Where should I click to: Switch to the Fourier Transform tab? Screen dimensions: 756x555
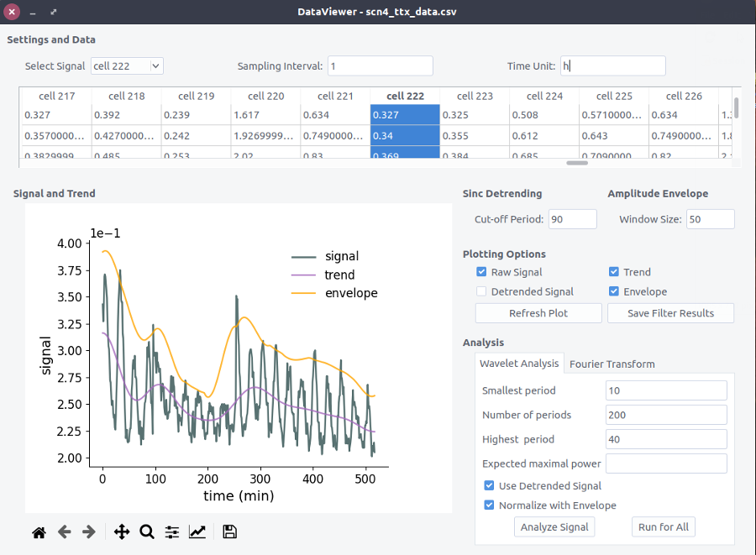click(612, 364)
